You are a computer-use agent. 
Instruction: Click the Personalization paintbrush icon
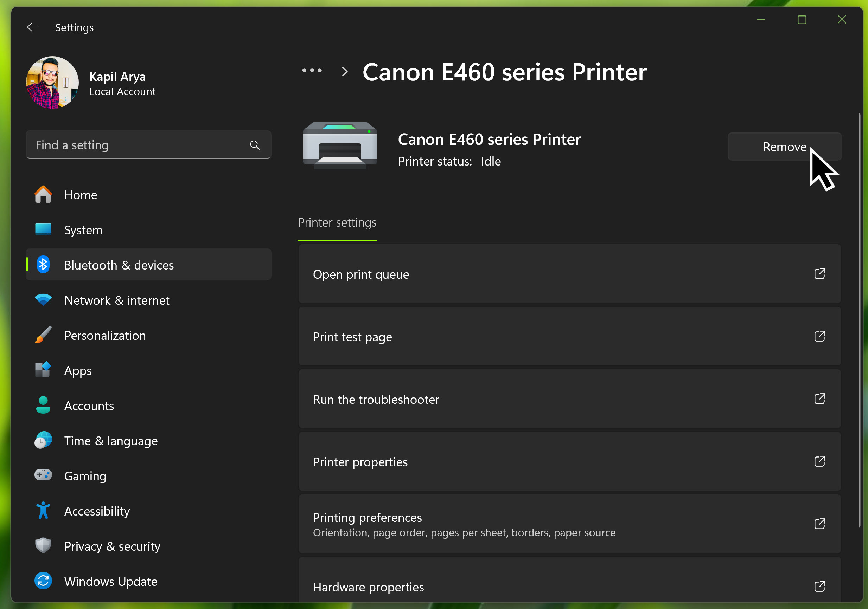43,335
